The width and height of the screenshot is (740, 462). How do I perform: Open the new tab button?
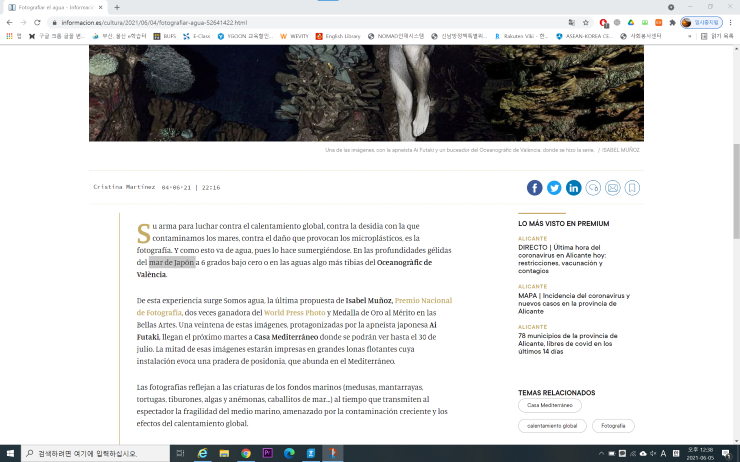[117, 7]
